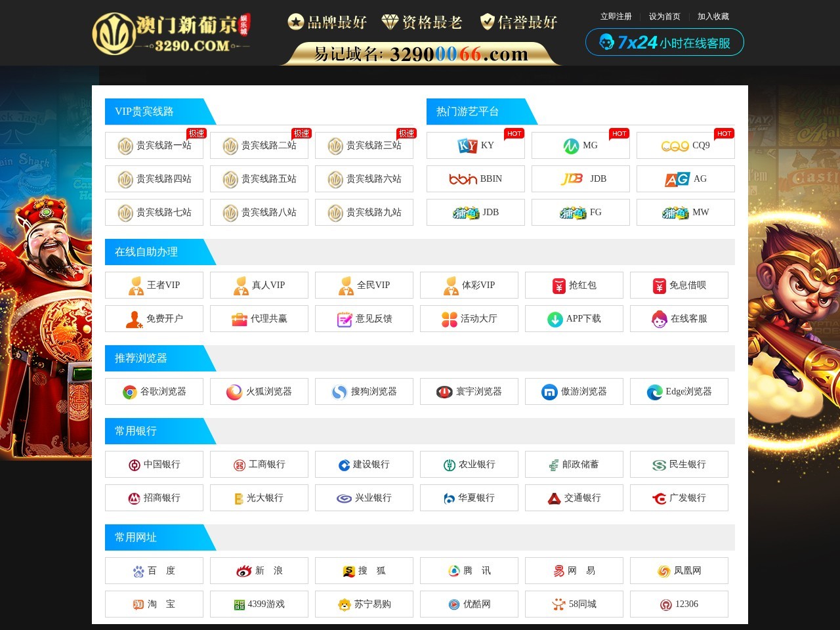Select the MG platform logo
The height and width of the screenshot is (630, 840).
click(x=571, y=146)
